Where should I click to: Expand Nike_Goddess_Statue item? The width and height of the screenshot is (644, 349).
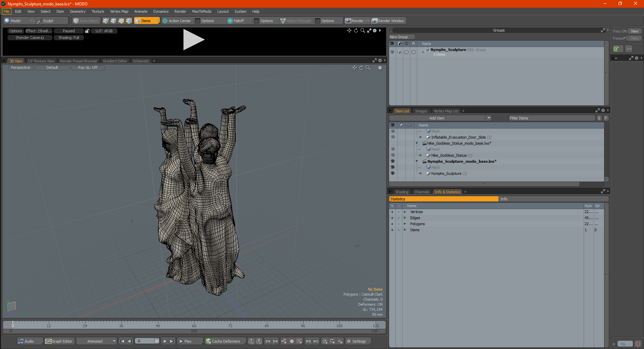click(x=421, y=155)
